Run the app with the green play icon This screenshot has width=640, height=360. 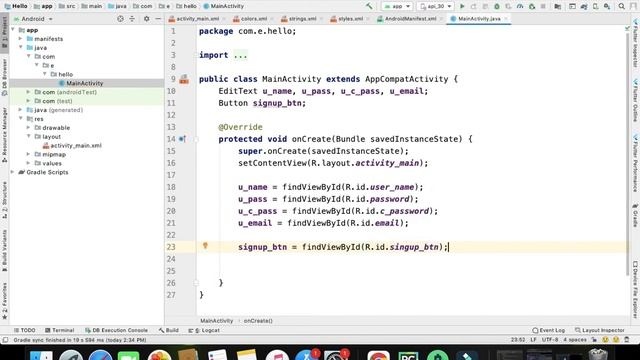pyautogui.click(x=462, y=6)
